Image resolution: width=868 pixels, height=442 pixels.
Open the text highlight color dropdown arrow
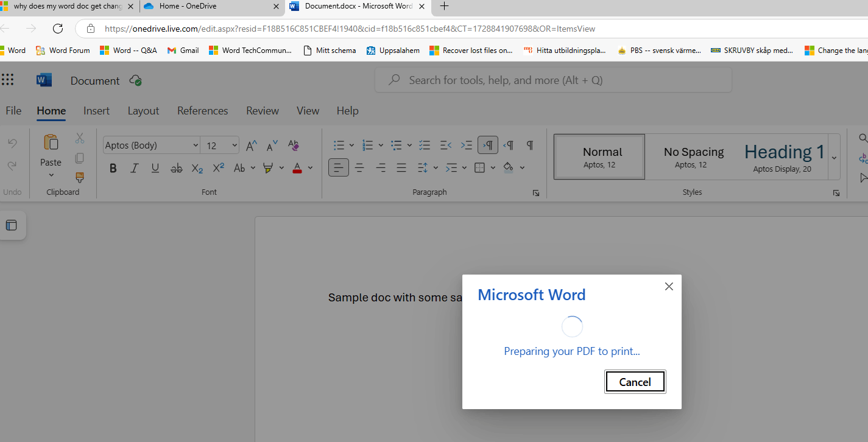click(x=281, y=168)
